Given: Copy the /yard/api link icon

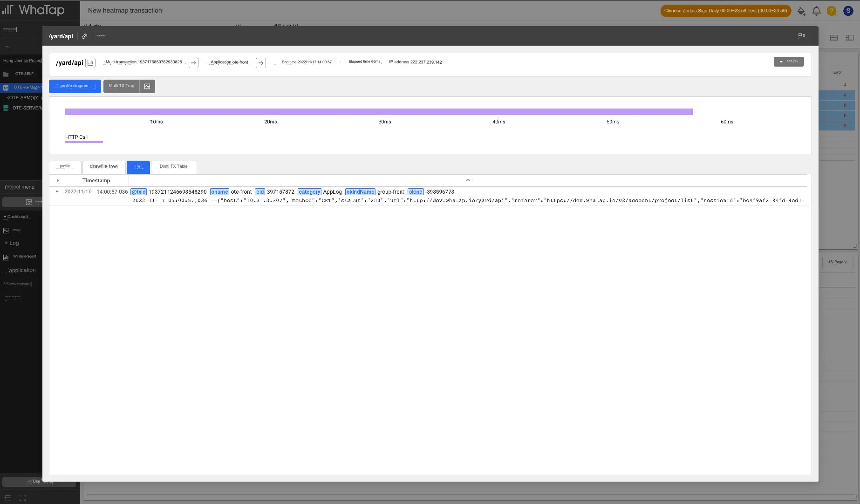Looking at the screenshot, I should point(85,36).
